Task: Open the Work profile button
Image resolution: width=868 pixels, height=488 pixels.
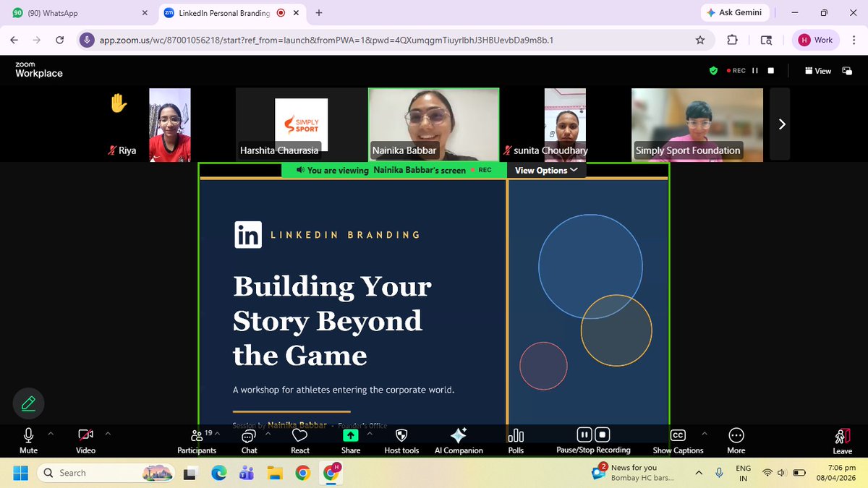Action: pyautogui.click(x=816, y=40)
